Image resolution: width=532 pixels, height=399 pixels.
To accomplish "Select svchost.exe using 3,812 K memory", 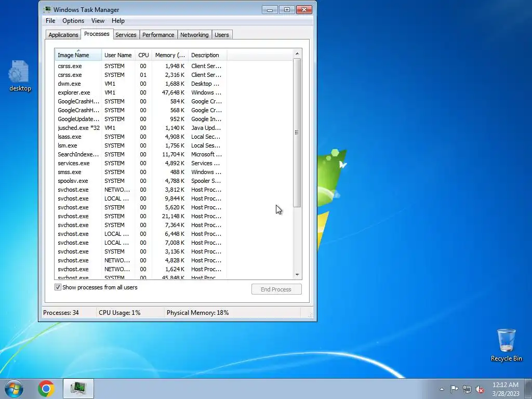I will coord(141,189).
